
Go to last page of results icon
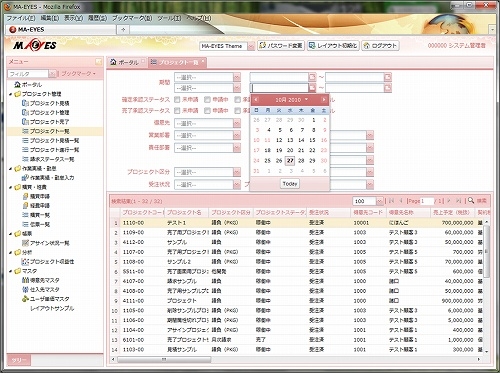pyautogui.click(x=459, y=201)
